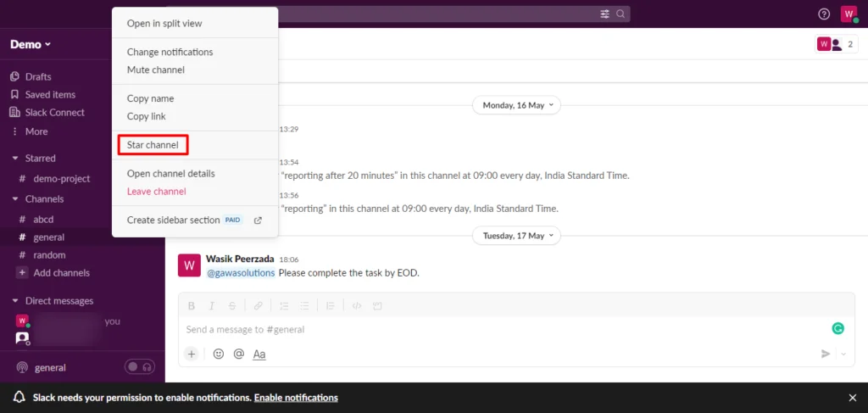Open the Monday, 16 May date dropdown

[516, 105]
